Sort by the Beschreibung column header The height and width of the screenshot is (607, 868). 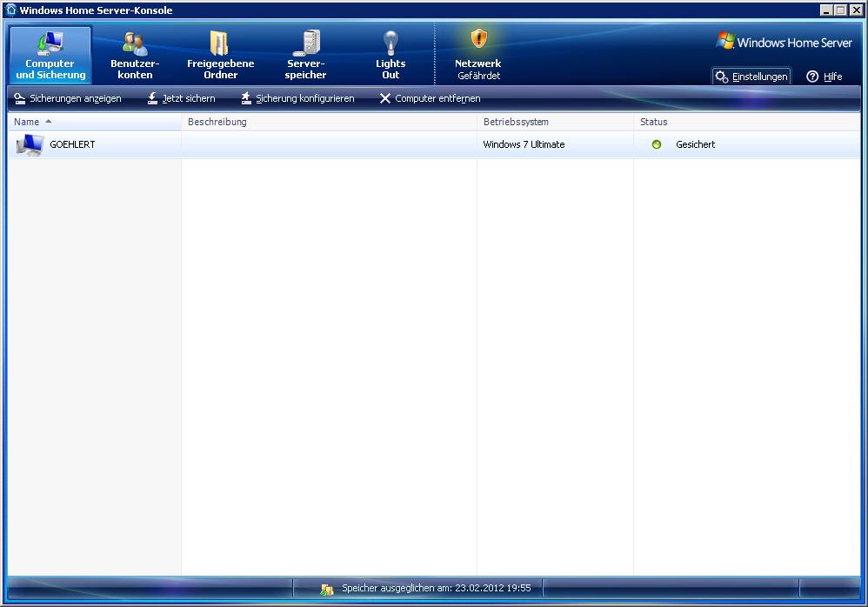pyautogui.click(x=217, y=122)
